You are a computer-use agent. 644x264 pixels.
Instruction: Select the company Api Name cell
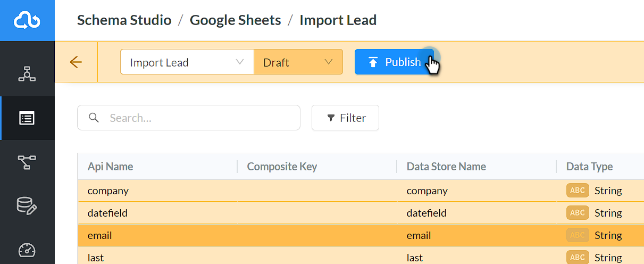[x=108, y=191]
